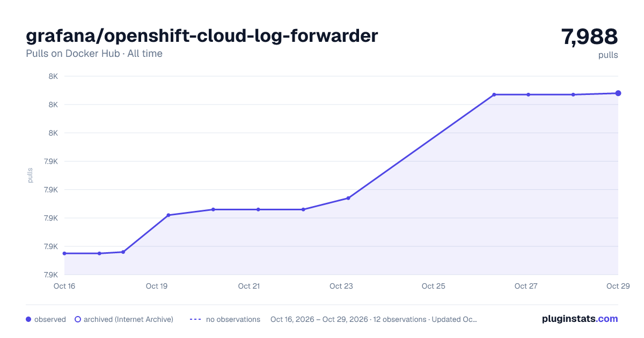644x338 pixels.
Task: Click the topmost 8K y-axis label
Action: [53, 76]
